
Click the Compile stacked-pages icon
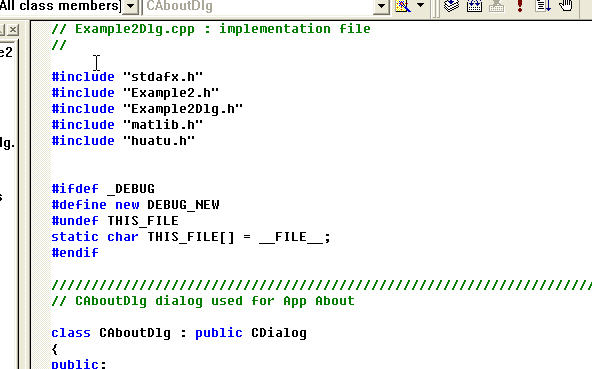451,6
